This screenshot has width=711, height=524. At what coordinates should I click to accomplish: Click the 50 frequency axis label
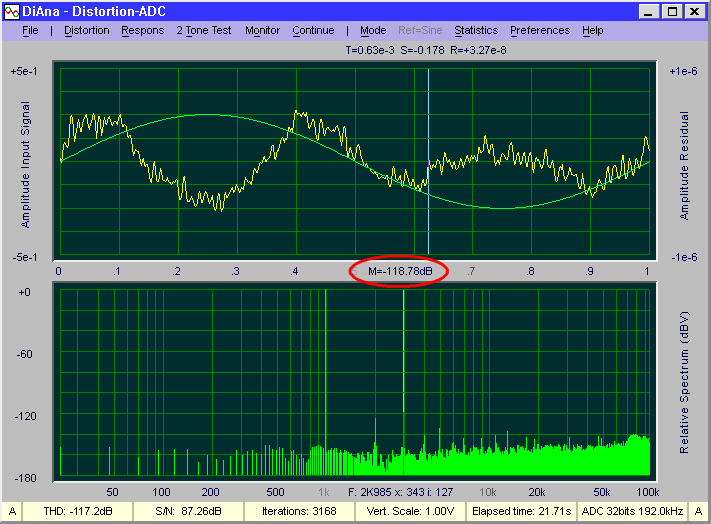[112, 492]
